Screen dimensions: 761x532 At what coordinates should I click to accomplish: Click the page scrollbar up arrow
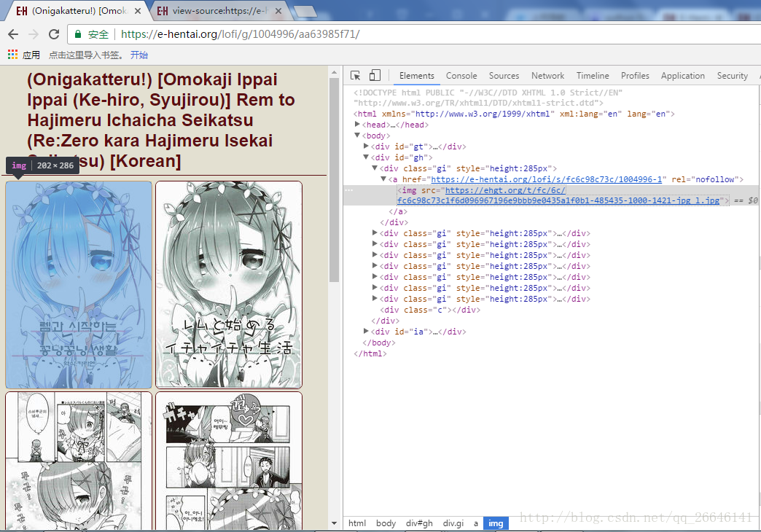pos(334,72)
